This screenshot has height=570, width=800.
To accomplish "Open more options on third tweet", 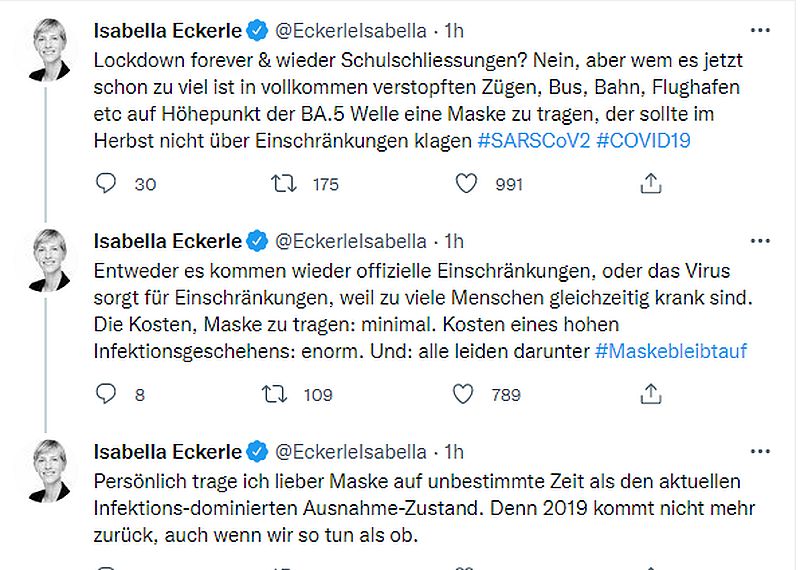I will pyautogui.click(x=760, y=452).
